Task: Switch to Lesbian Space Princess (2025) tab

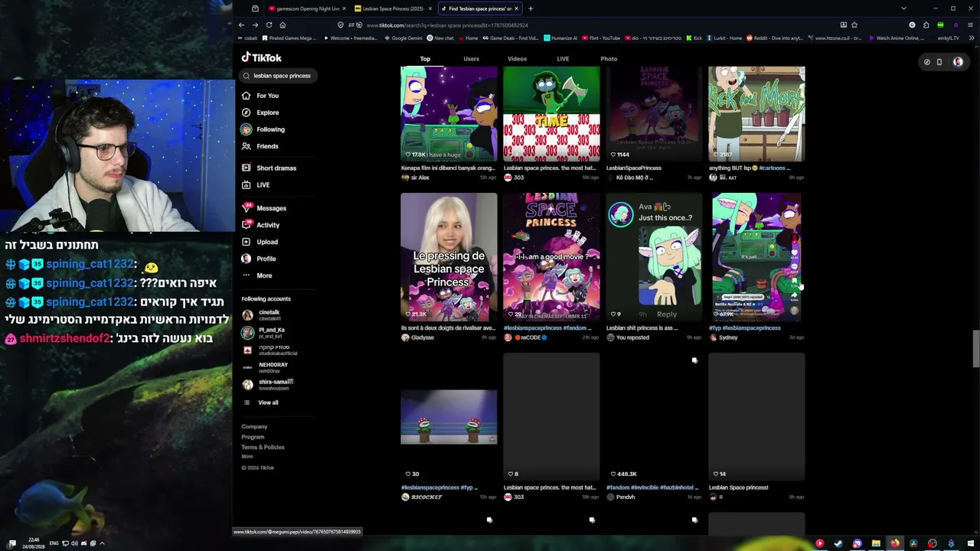Action: pos(392,8)
